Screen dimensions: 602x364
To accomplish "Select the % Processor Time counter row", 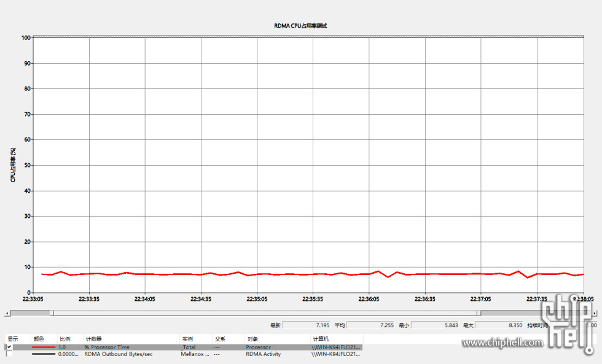I will point(107,347).
